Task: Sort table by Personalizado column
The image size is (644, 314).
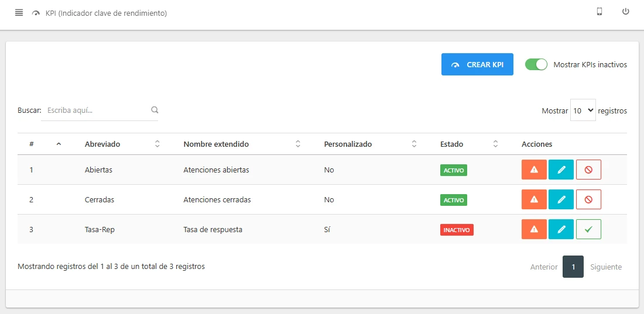Action: (x=414, y=144)
